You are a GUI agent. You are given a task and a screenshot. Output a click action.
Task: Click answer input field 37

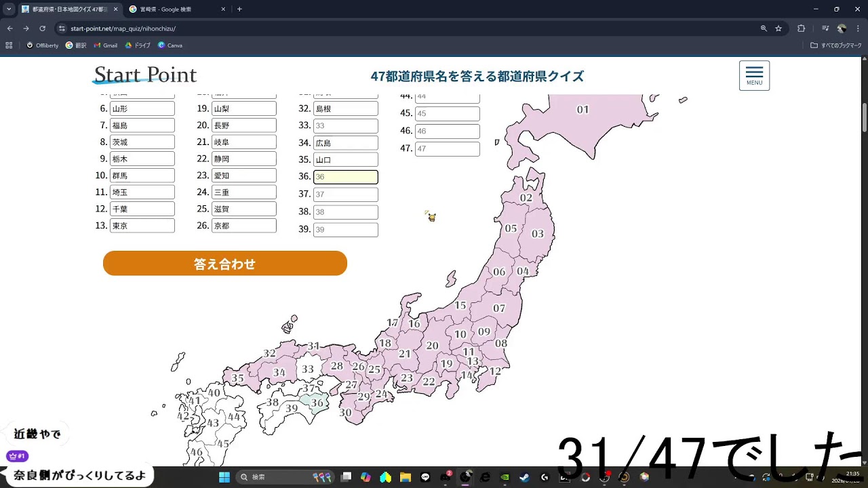point(346,195)
